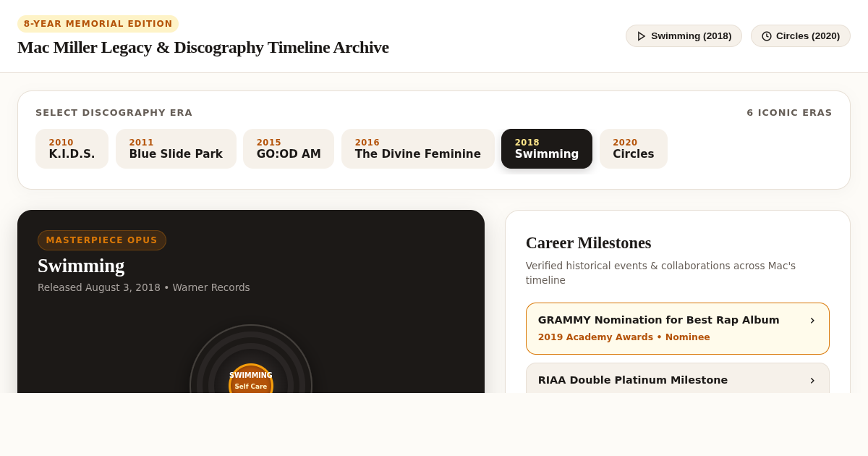The width and height of the screenshot is (868, 456).
Task: Click the play icon beside Swimming (2018)
Action: (641, 36)
